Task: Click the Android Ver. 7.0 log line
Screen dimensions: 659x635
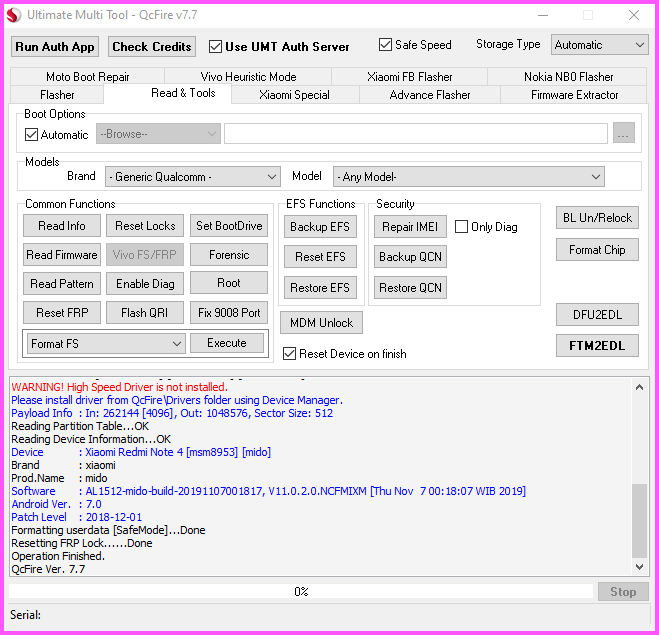Action: pyautogui.click(x=56, y=504)
